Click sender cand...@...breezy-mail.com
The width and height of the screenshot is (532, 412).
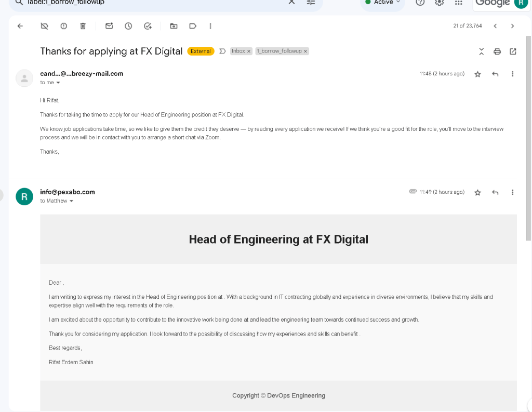tap(82, 74)
